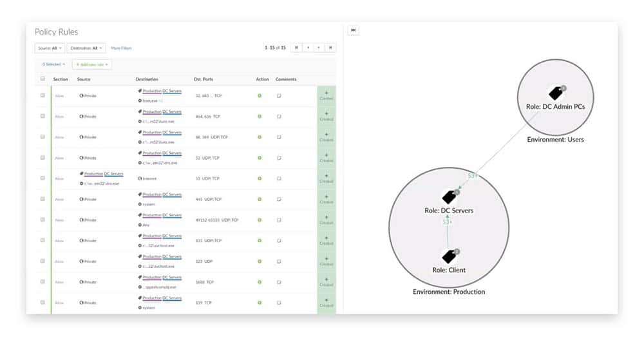Open the 0 Selected dropdown

(x=53, y=64)
